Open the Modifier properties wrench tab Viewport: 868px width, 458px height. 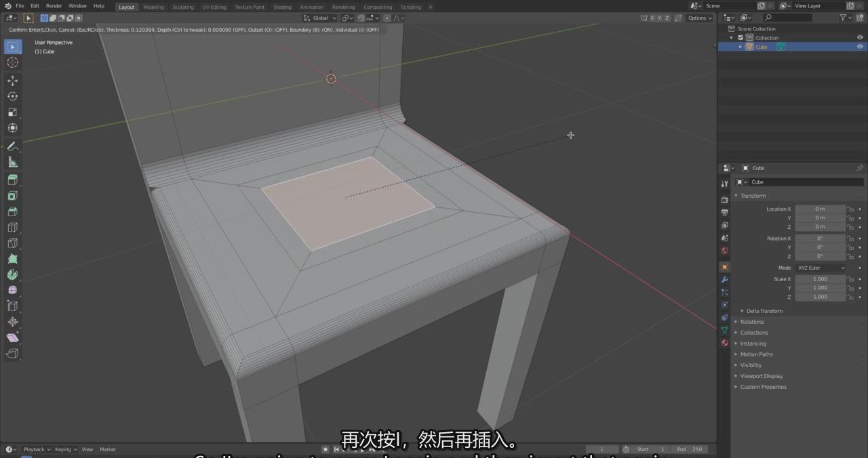[724, 280]
